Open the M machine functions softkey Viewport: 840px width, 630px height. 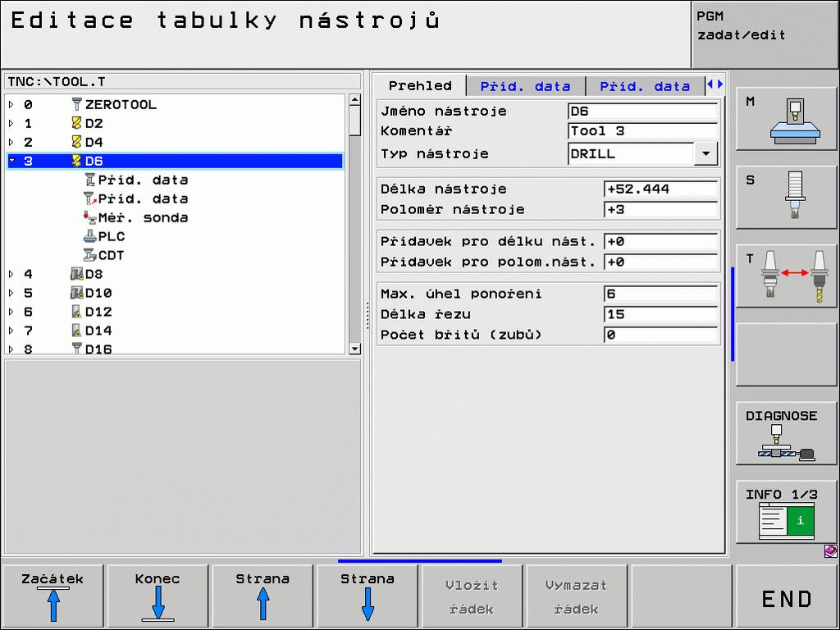click(786, 118)
